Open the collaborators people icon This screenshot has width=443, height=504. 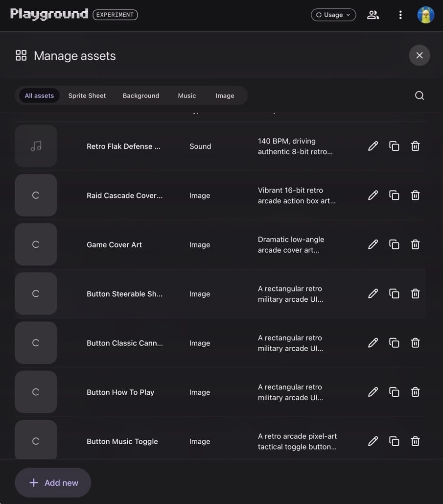[373, 15]
